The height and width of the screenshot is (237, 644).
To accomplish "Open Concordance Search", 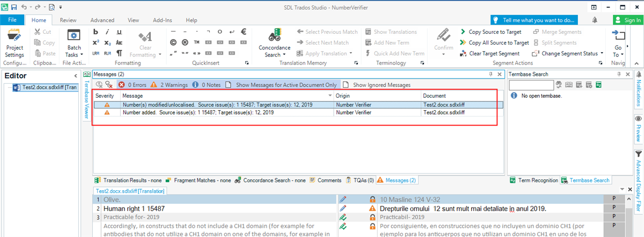I will pyautogui.click(x=274, y=44).
